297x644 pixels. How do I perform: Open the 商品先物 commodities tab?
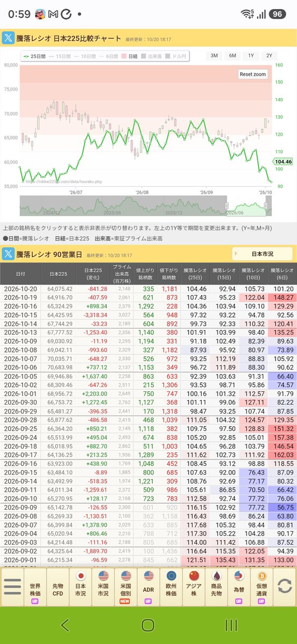(x=217, y=587)
